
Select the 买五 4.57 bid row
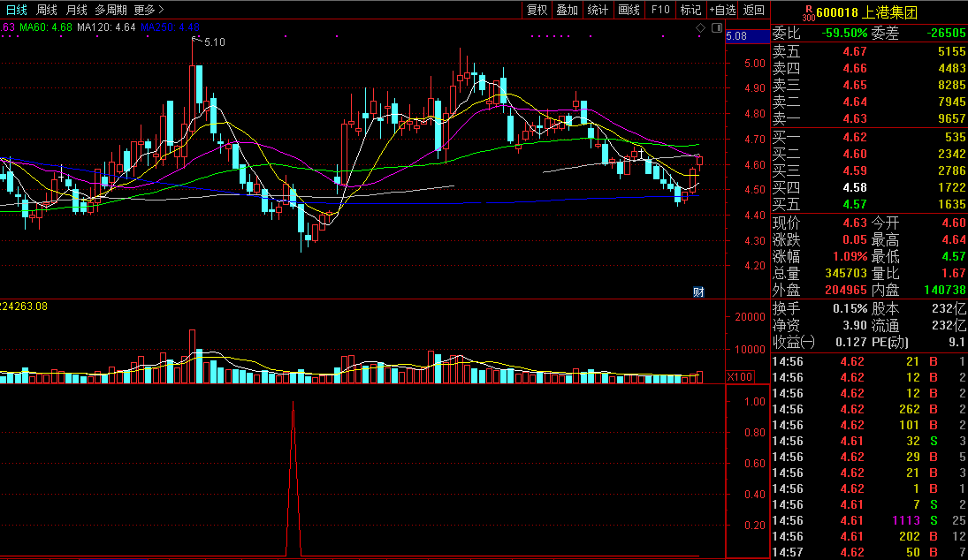869,204
